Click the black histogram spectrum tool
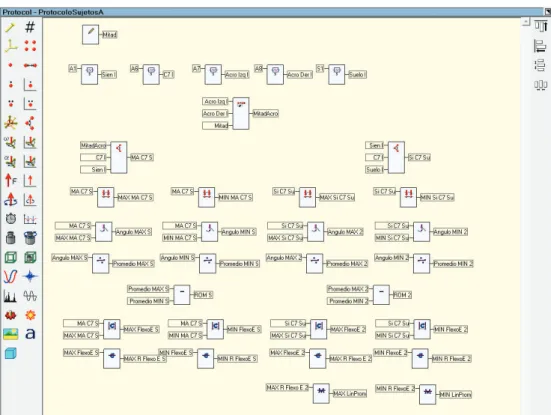The image size is (551, 415). (x=11, y=296)
